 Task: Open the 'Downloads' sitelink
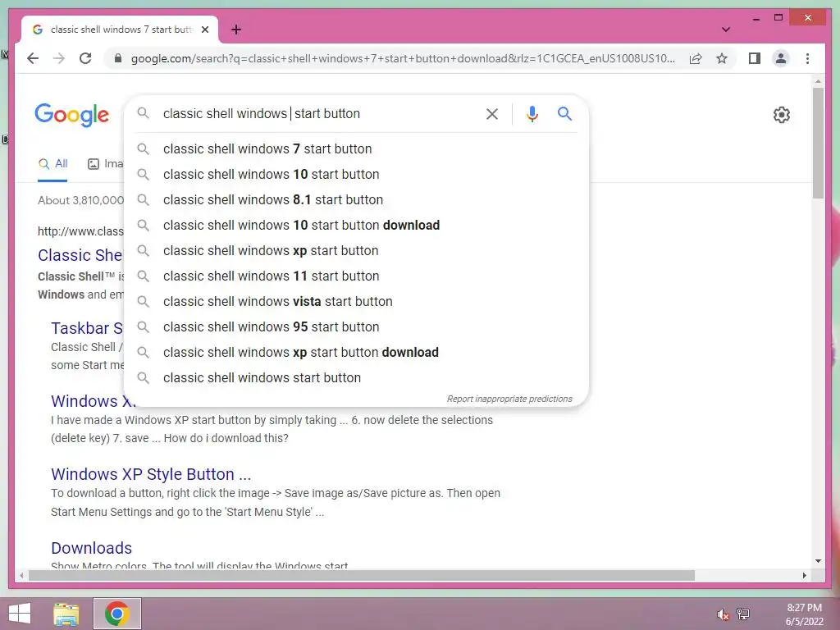(x=92, y=548)
